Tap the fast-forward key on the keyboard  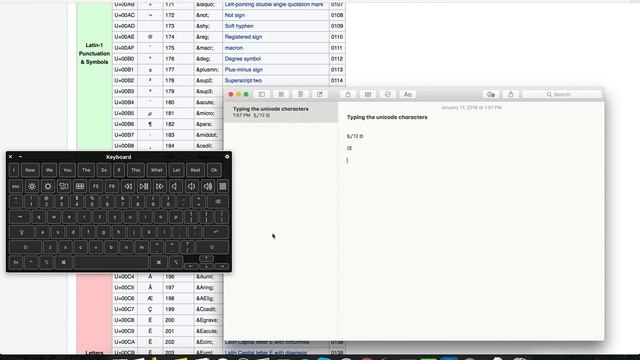click(x=160, y=187)
